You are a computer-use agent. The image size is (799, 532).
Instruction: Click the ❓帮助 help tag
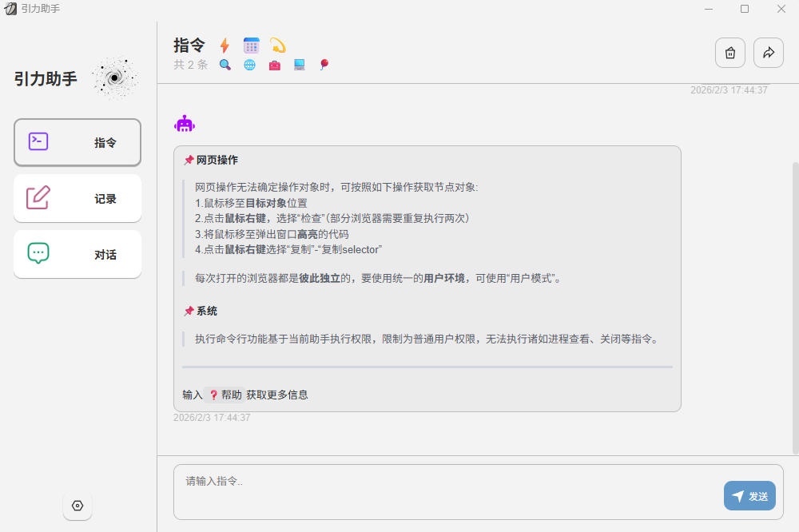pyautogui.click(x=225, y=395)
